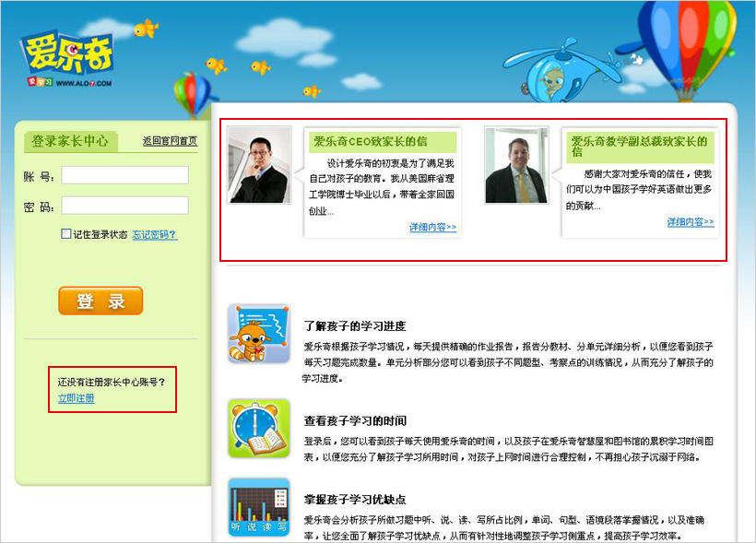The width and height of the screenshot is (756, 543).
Task: Click the 查看孩子学习的时间 heading
Action: pos(355,420)
